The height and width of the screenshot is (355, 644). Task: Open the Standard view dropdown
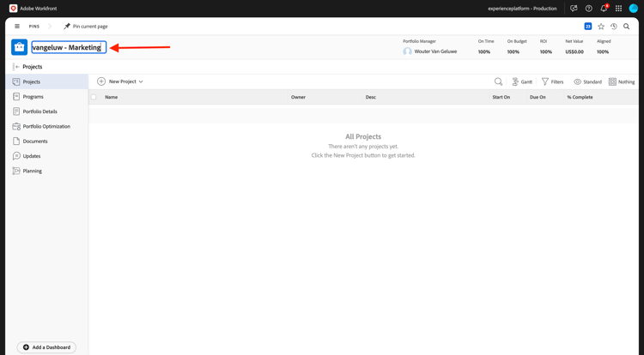tap(587, 82)
